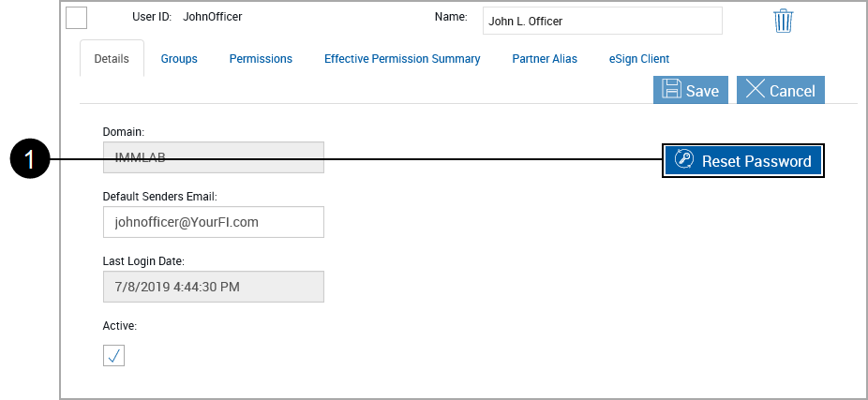Viewport: 868px width, 400px height.
Task: Click the Name field with John L. Officer
Action: [x=602, y=21]
